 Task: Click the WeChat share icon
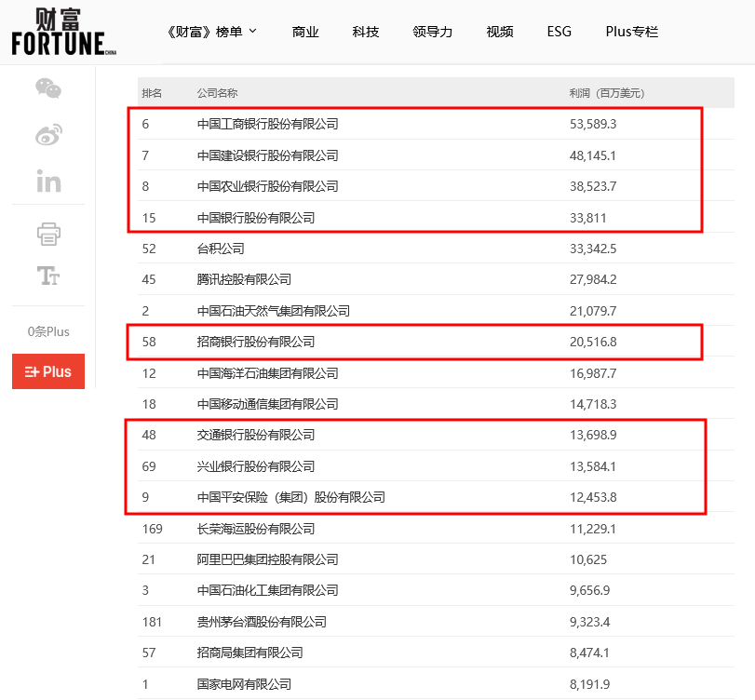pyautogui.click(x=48, y=88)
